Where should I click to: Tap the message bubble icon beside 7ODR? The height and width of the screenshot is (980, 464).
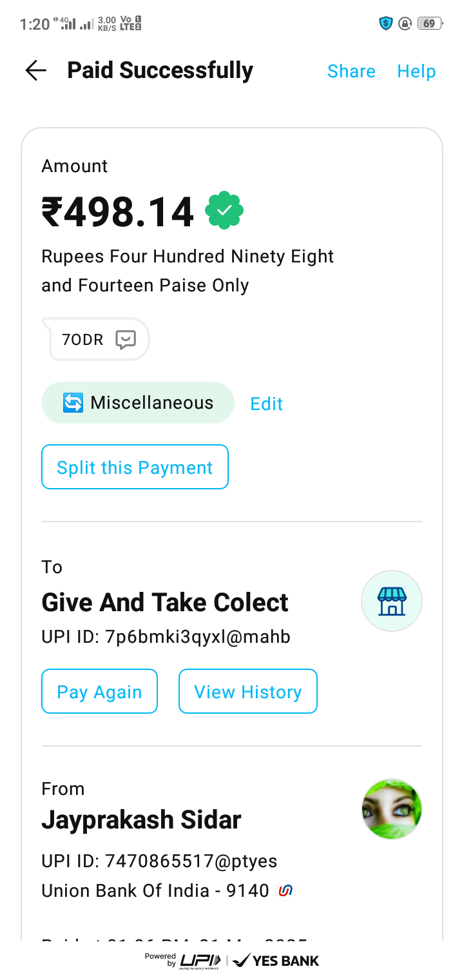(126, 339)
